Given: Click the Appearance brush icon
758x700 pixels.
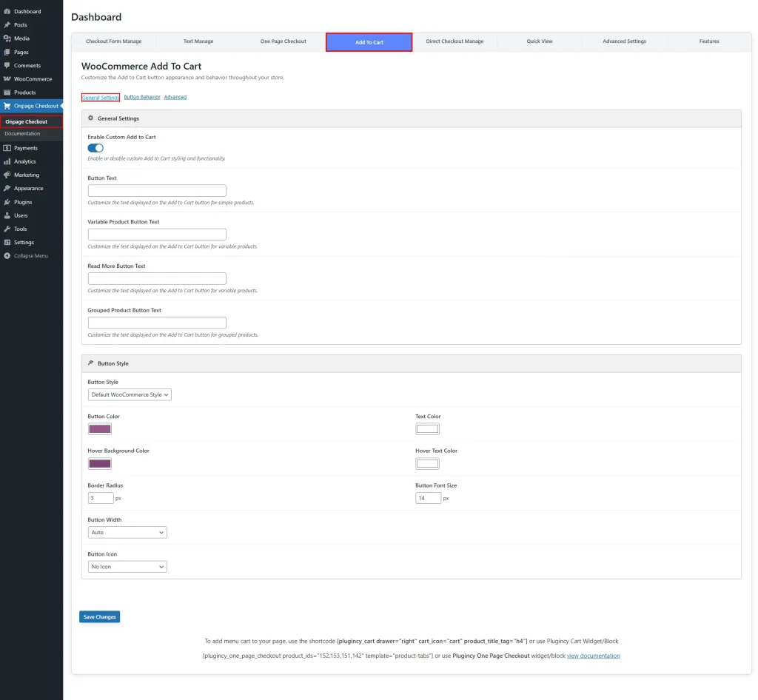Looking at the screenshot, I should (7, 189).
